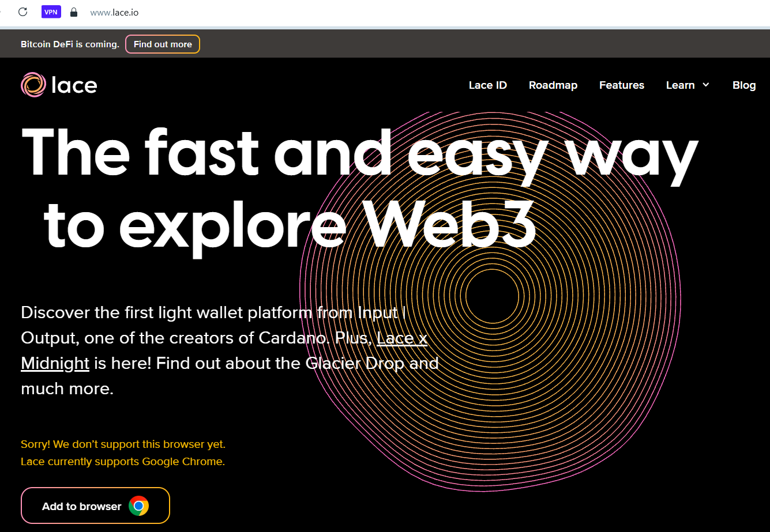Click the Lace swirl logo icon
770x532 pixels.
click(33, 85)
